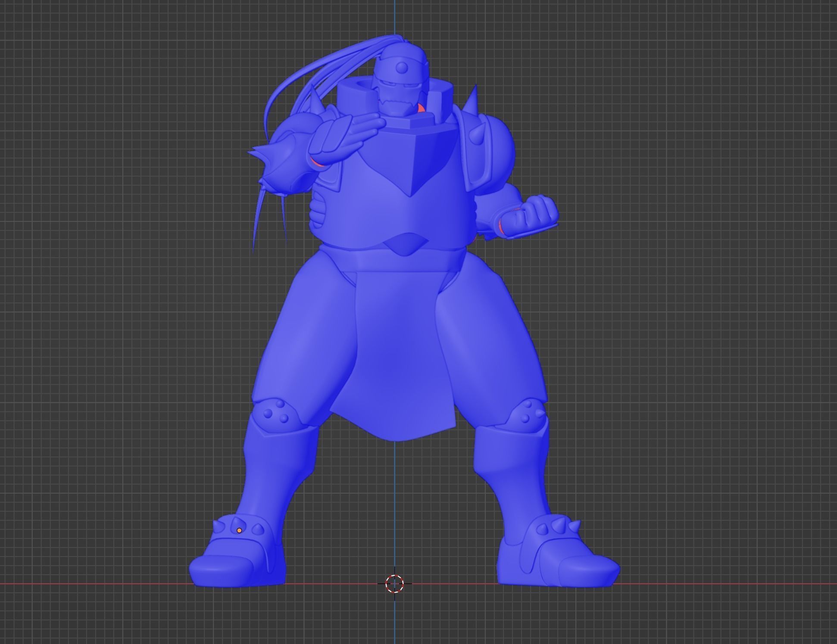Select the hanging loincloth armor panel
The image size is (837, 644).
[399, 358]
